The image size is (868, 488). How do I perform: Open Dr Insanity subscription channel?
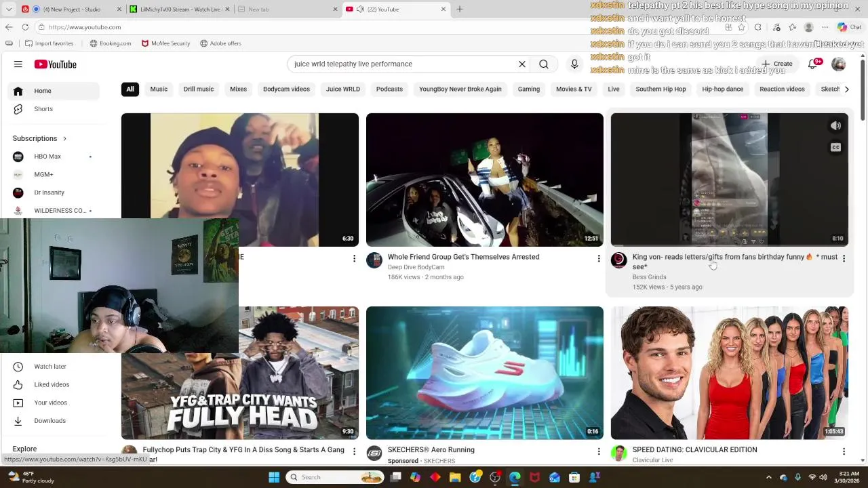point(54,192)
